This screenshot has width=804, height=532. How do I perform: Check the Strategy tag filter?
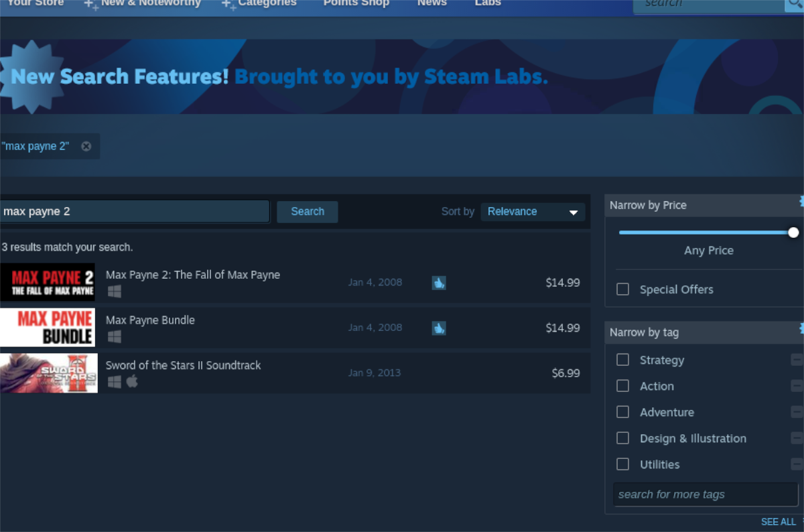click(x=623, y=360)
